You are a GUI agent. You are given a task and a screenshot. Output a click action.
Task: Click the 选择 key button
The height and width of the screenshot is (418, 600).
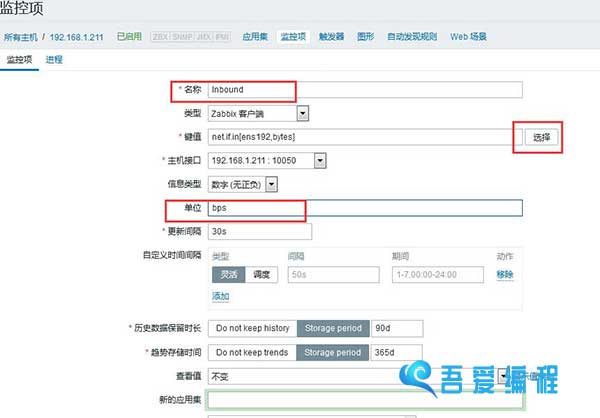click(541, 137)
